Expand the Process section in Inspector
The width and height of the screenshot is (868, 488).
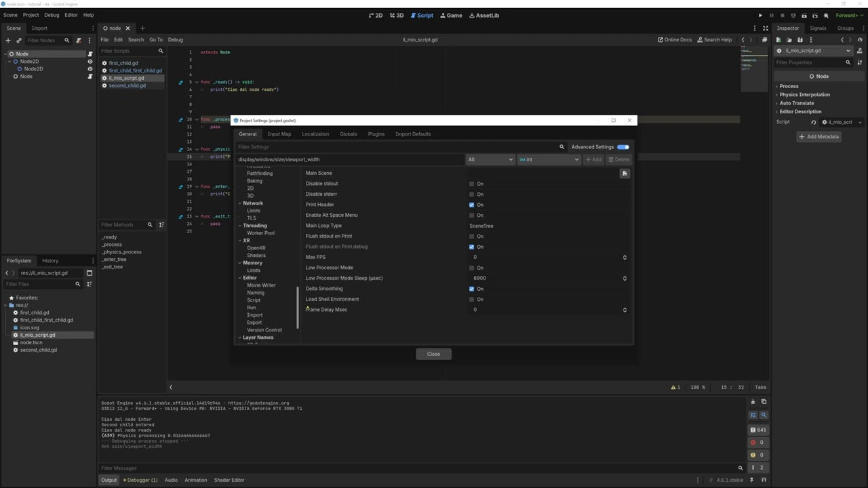coord(789,86)
